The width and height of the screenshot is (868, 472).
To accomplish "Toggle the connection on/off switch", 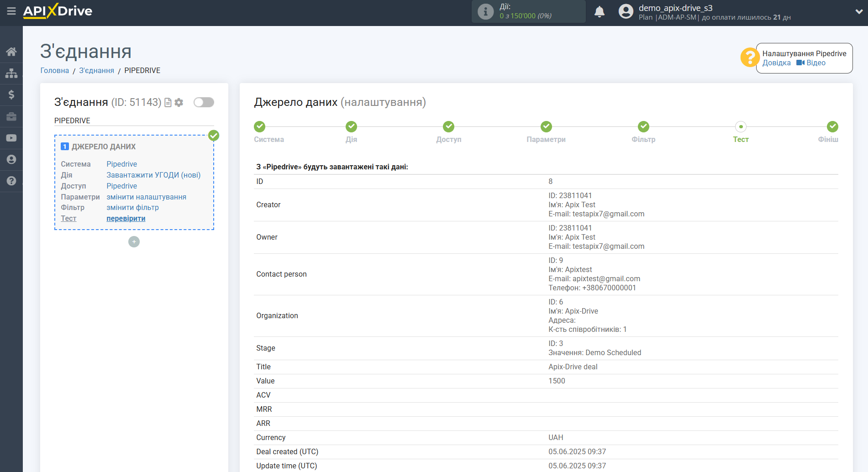I will (204, 102).
